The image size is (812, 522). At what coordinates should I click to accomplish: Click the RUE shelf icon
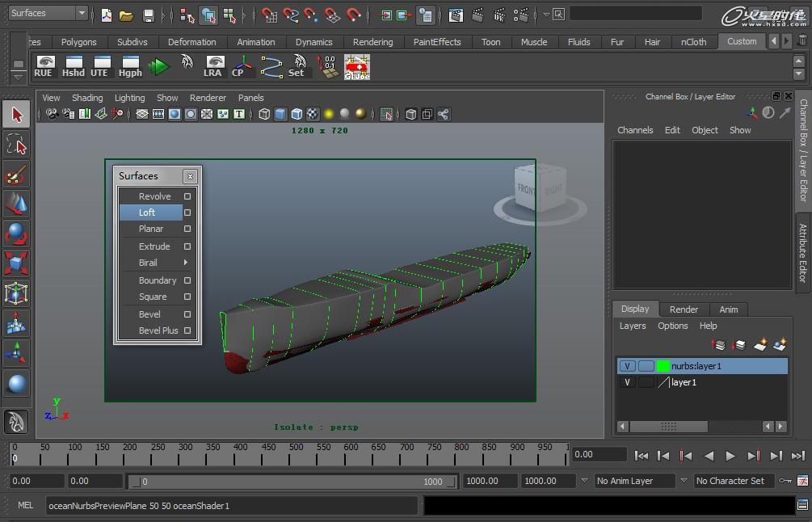[44, 66]
